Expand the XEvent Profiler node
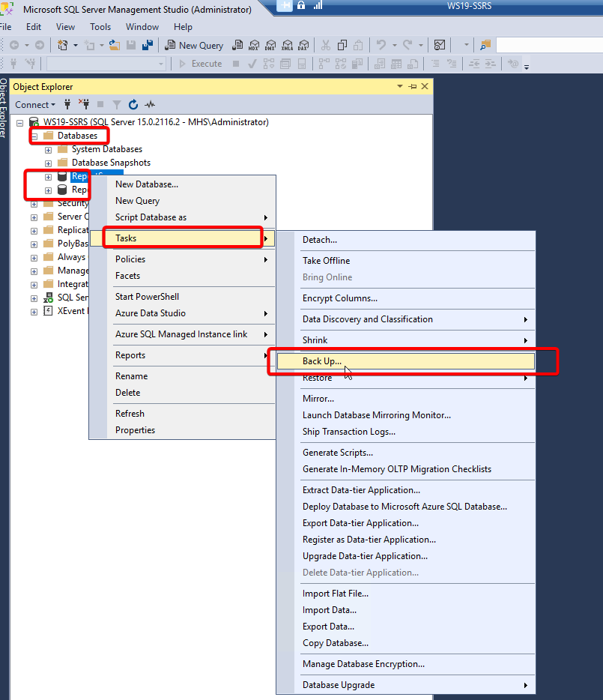603x700 pixels. (34, 312)
